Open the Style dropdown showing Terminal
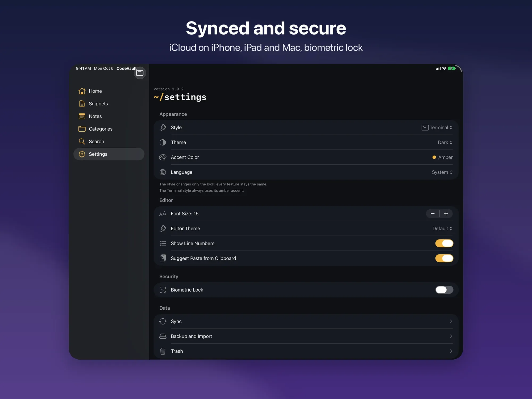This screenshot has height=399, width=532. (x=437, y=128)
